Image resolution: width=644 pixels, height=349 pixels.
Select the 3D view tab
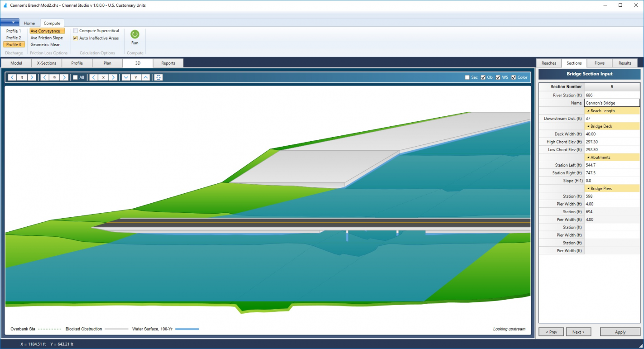(x=138, y=63)
